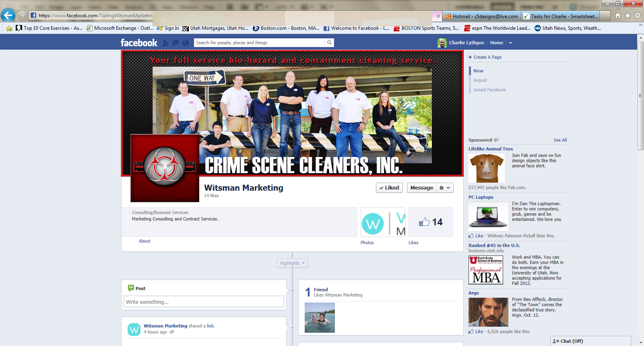Click the About link
Screen dimensions: 644x346
[x=144, y=241]
